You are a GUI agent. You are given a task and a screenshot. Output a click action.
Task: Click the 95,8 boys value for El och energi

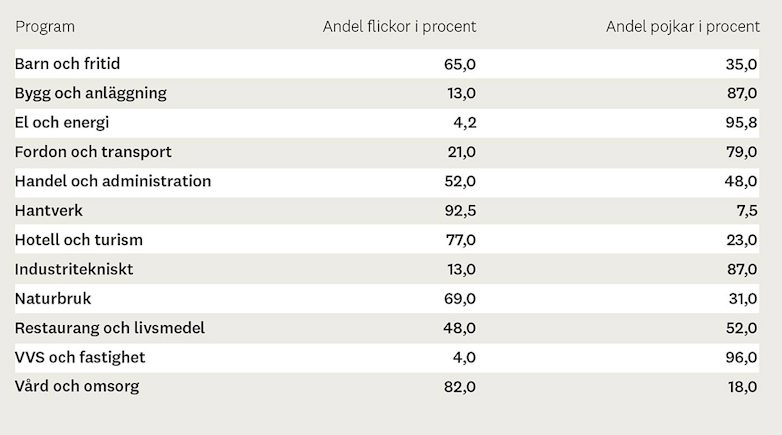[741, 123]
